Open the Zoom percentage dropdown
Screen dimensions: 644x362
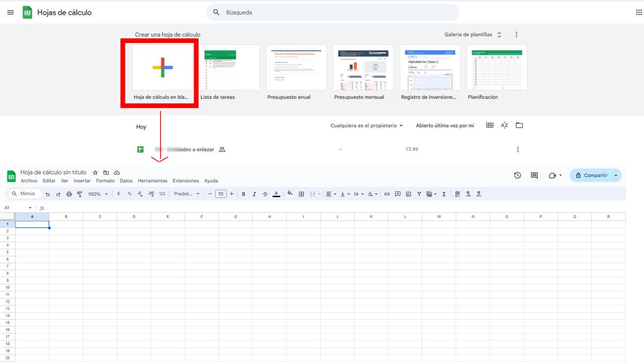97,194
